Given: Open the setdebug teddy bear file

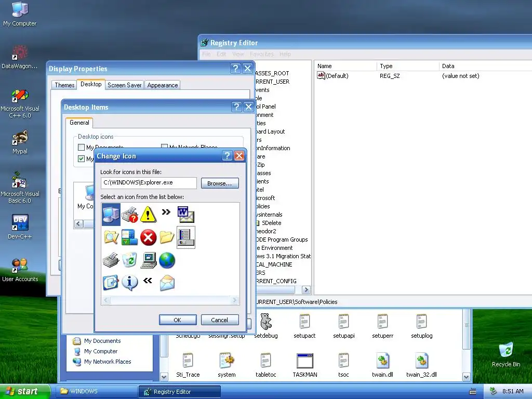Looking at the screenshot, I should 266,325.
